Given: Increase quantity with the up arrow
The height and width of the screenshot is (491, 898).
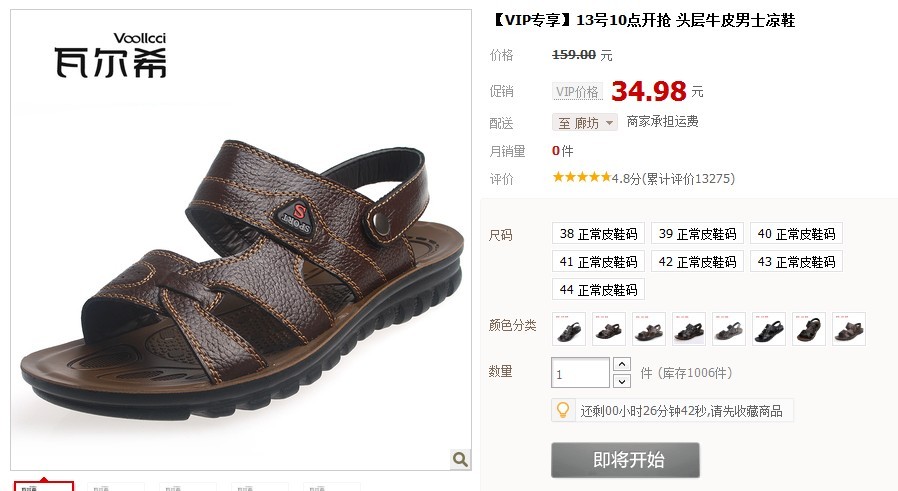Looking at the screenshot, I should pos(622,364).
